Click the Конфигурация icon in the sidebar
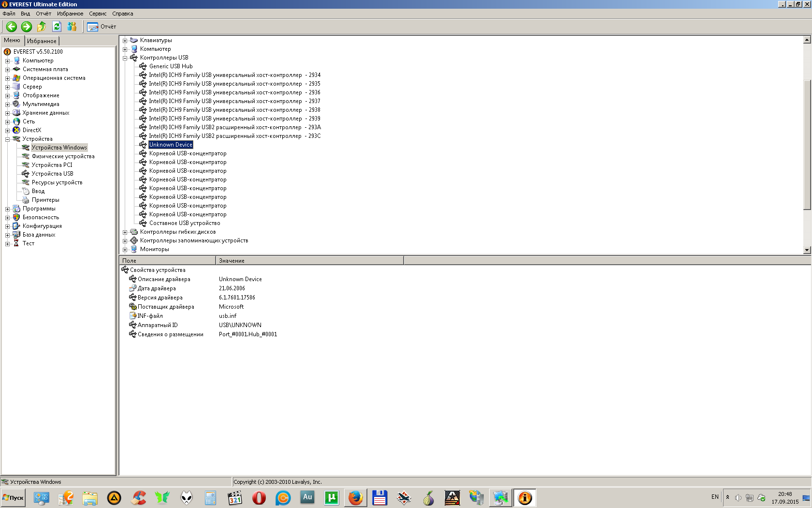 tap(16, 226)
